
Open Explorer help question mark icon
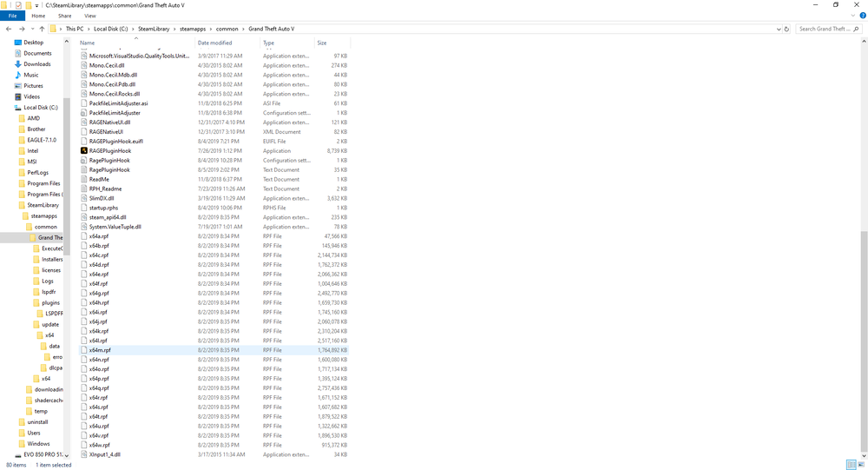(863, 16)
